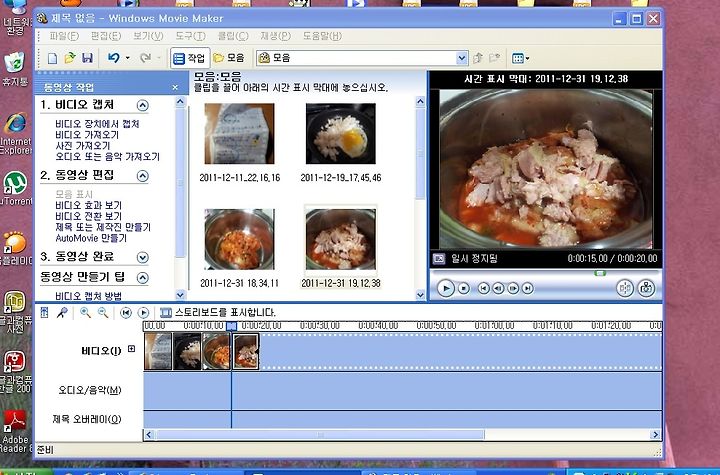
Task: Click the New Collection Folder icon
Action: (x=494, y=58)
